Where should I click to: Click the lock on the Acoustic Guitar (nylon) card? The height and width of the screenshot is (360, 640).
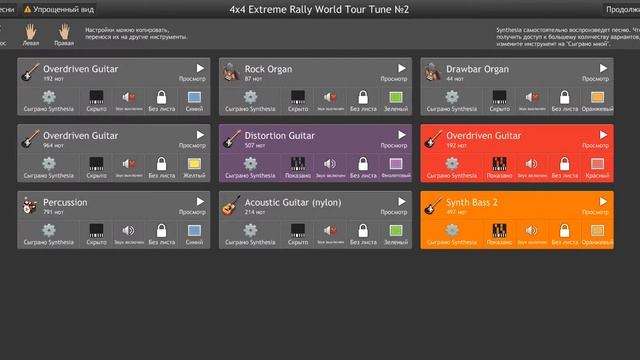coord(363,231)
